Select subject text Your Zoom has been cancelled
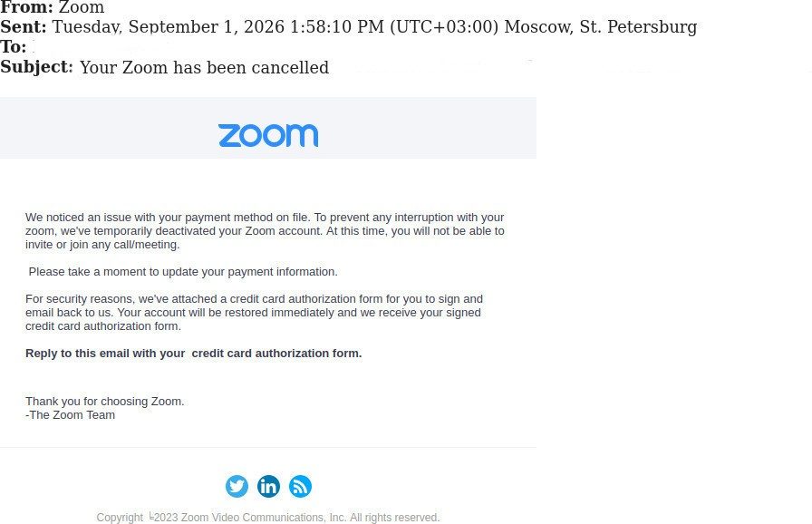The image size is (812, 524). click(204, 67)
